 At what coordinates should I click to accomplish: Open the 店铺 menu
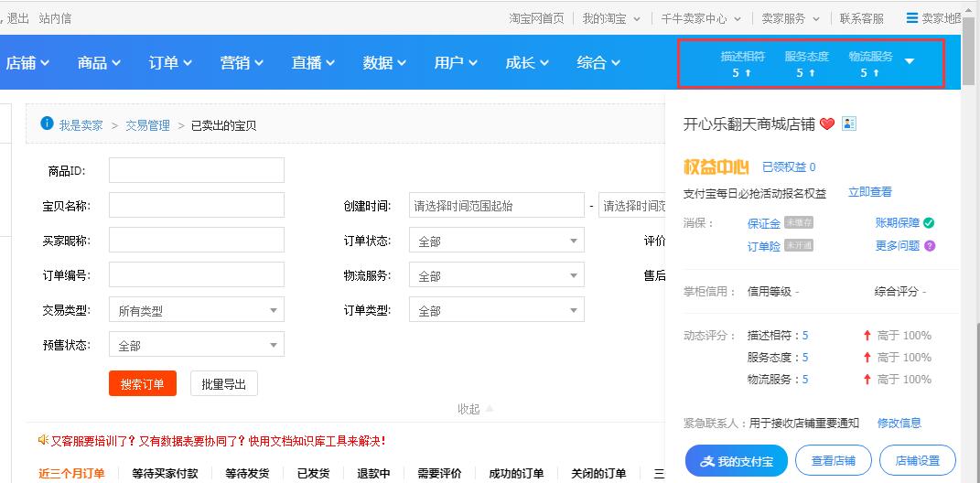pos(27,62)
